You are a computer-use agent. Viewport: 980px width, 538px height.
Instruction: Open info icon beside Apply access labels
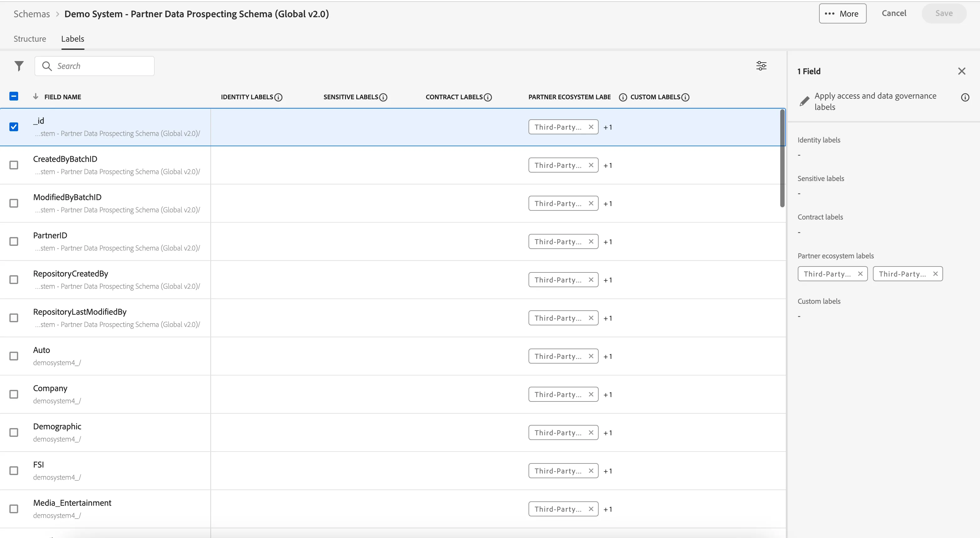(965, 97)
